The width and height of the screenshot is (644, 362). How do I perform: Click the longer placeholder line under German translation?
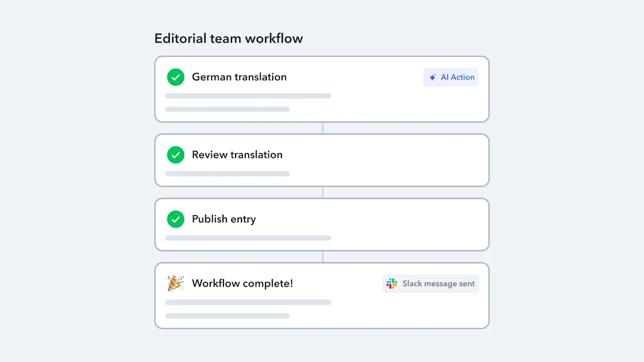pyautogui.click(x=248, y=96)
